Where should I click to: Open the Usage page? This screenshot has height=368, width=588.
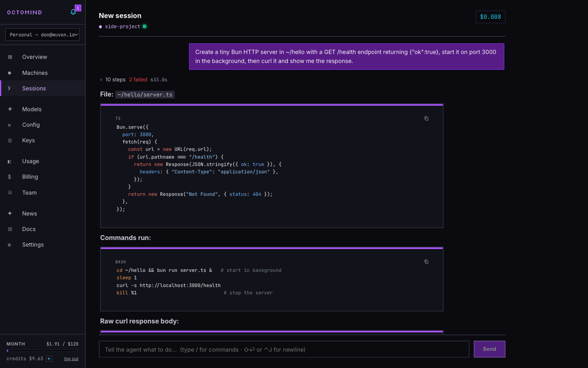(x=42, y=161)
